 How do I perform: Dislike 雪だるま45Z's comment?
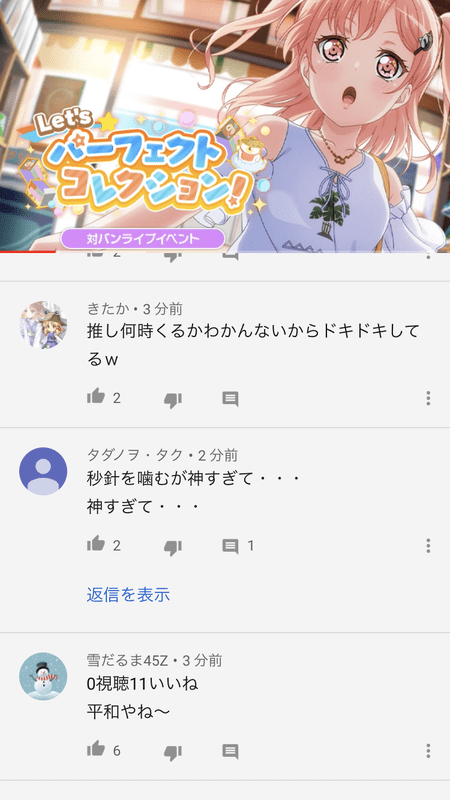(173, 753)
